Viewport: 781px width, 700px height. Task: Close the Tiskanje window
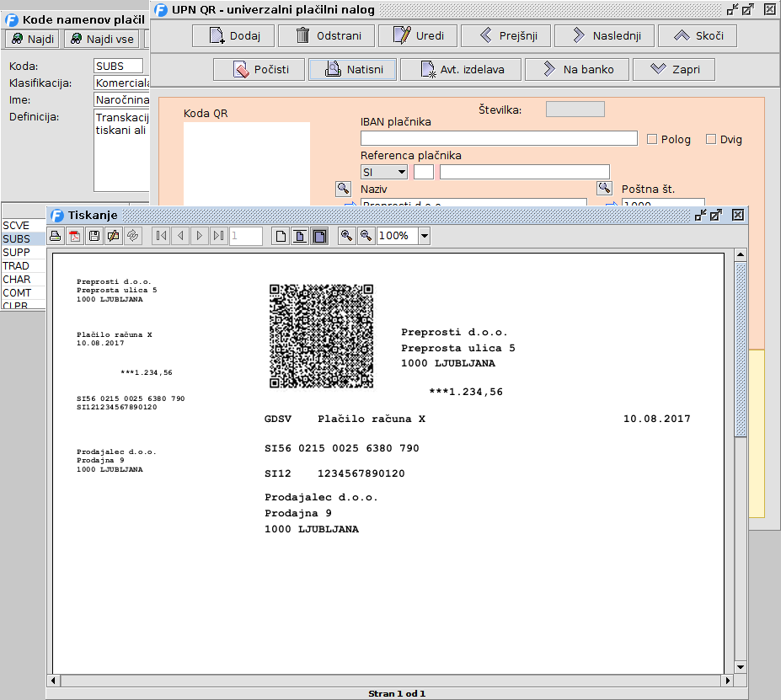click(738, 215)
